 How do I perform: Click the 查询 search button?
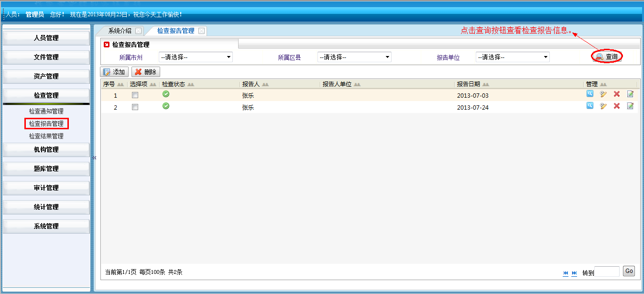607,57
